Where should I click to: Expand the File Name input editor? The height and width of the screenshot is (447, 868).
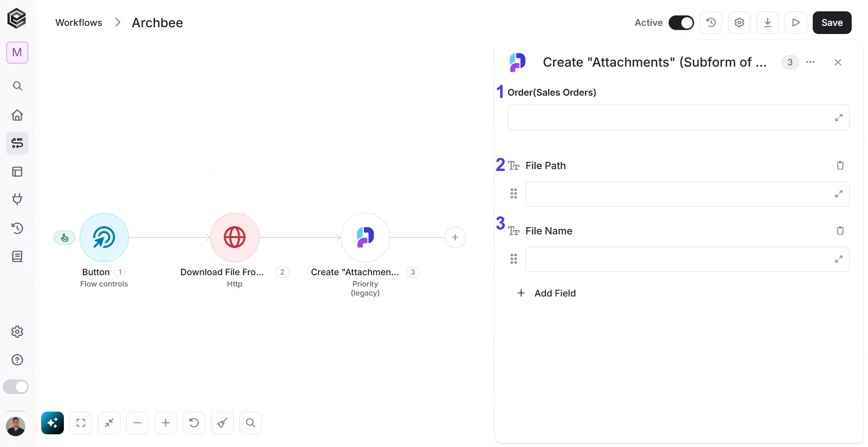[839, 259]
